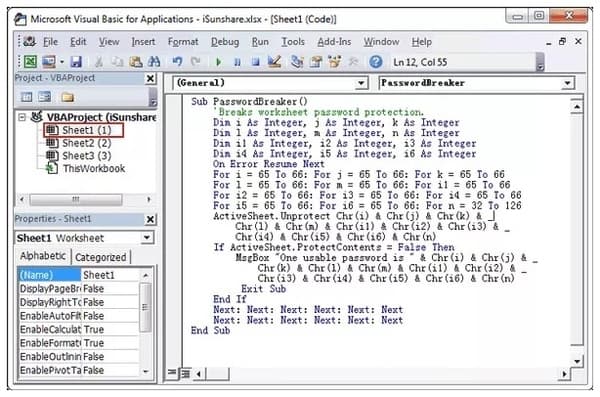Open the Properties Window toolbar icon
The image size is (600, 397).
point(316,61)
